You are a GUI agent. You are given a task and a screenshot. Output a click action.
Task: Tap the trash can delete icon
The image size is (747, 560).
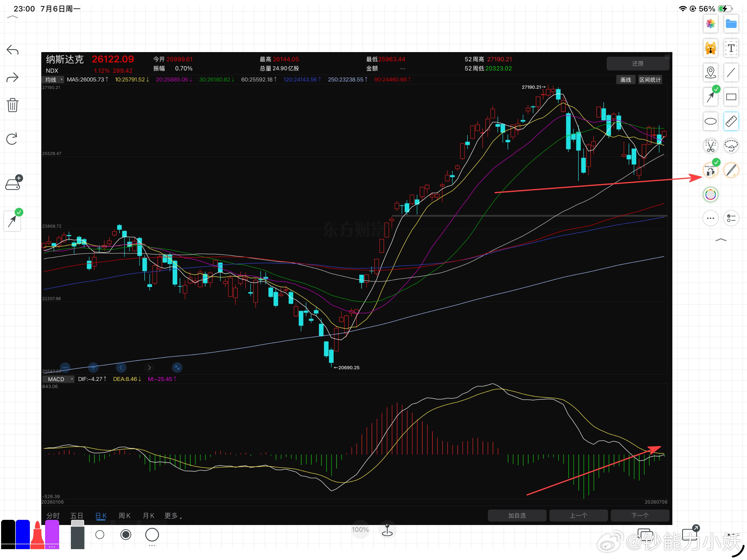point(12,105)
